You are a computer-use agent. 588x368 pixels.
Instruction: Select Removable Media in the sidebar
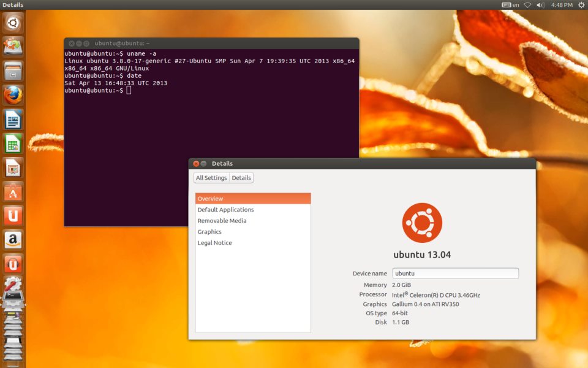[x=253, y=221]
